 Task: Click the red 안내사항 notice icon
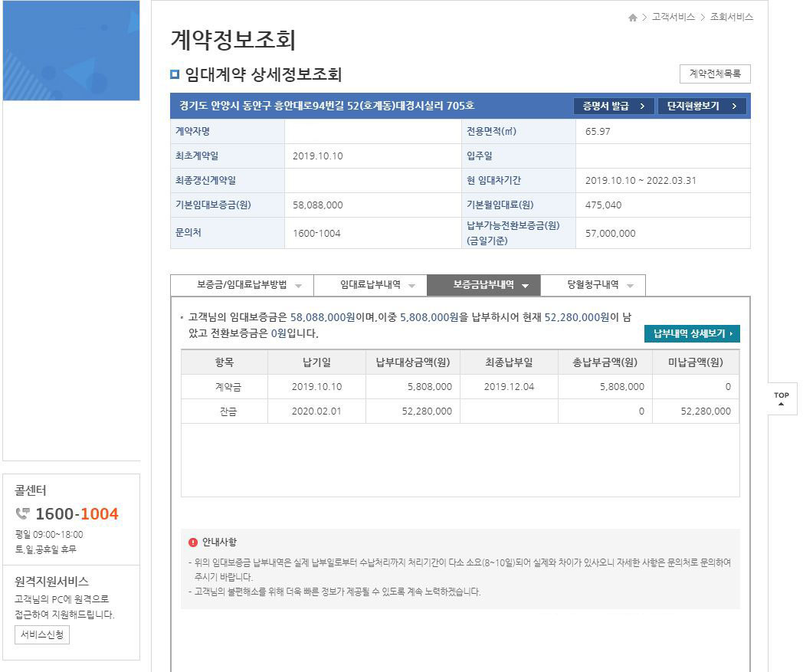point(193,542)
